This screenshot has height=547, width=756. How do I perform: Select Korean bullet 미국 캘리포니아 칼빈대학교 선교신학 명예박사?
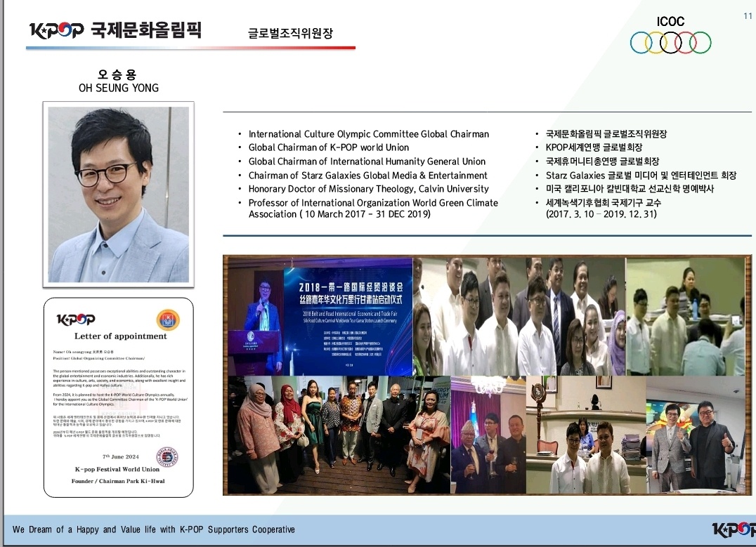[630, 189]
